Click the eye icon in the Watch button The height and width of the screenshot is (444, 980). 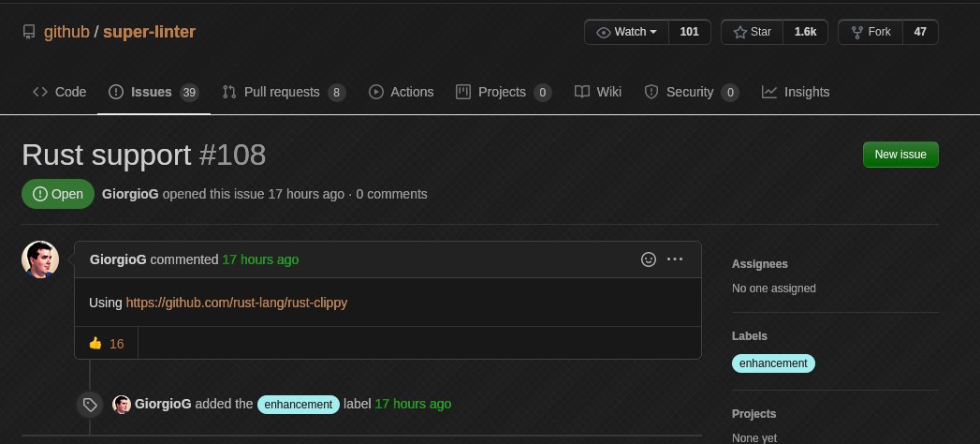[603, 33]
